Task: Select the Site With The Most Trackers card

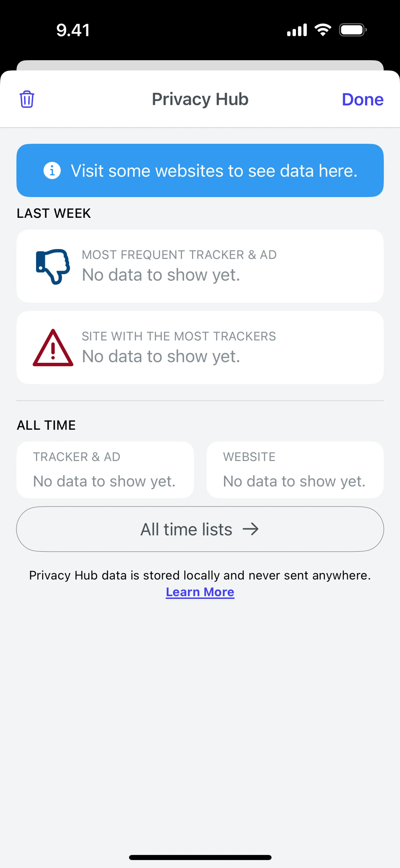Action: 200,347
